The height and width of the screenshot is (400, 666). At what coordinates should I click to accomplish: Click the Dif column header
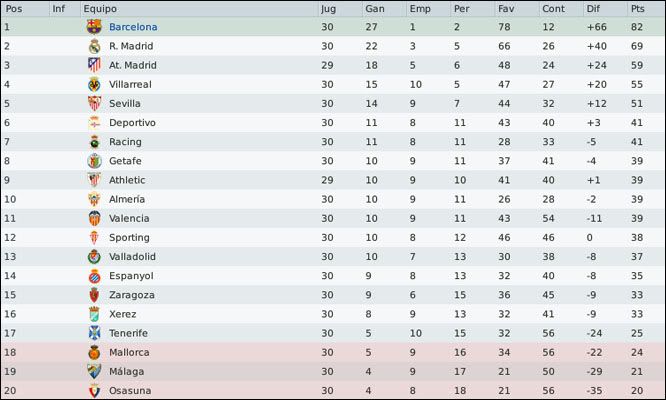(x=593, y=9)
